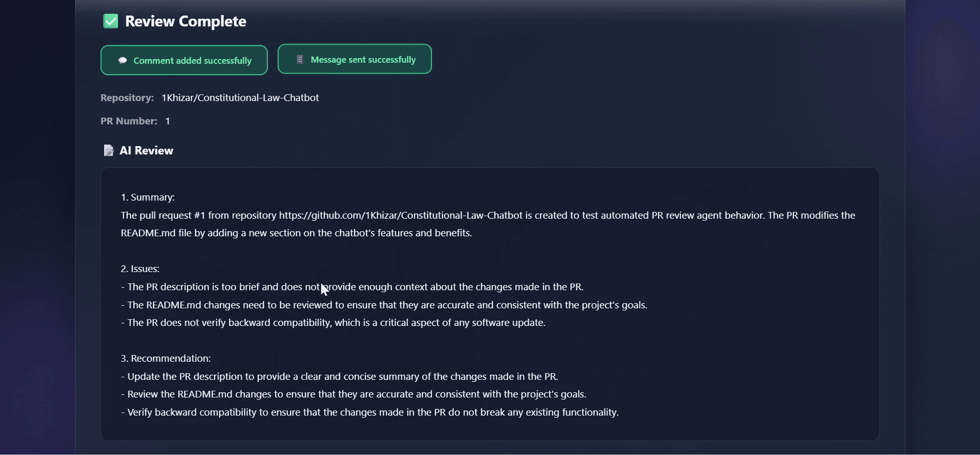The height and width of the screenshot is (455, 980).
Task: Click the PR number value 1
Action: (x=168, y=121)
